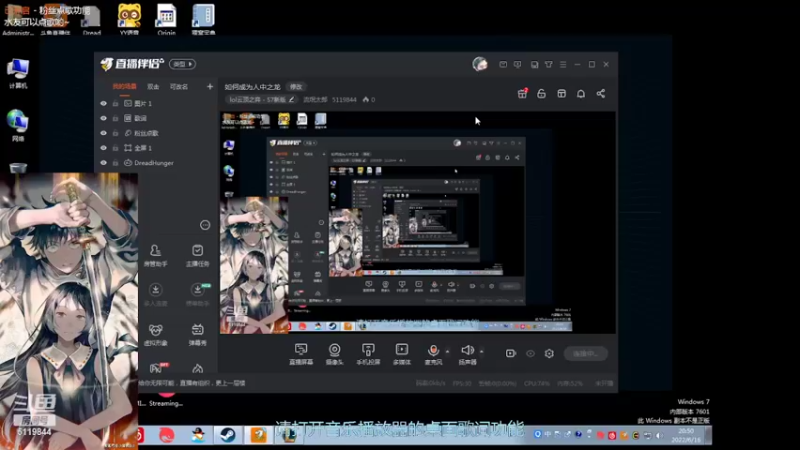Click the room number 5119844 in the header

344,99
